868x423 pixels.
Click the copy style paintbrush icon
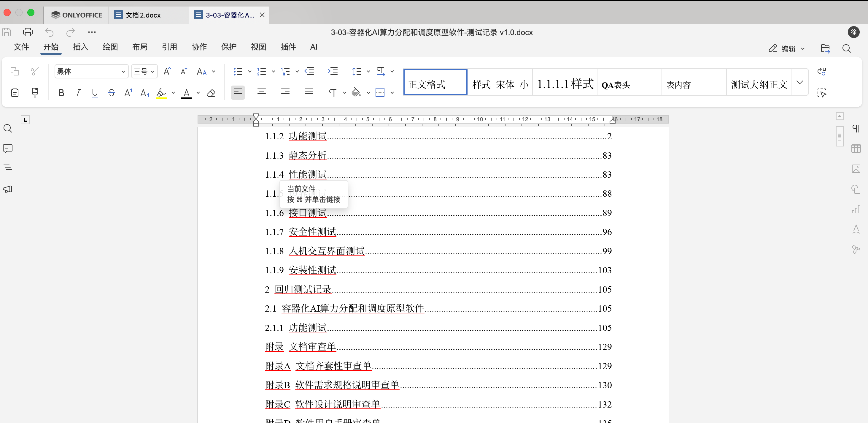35,92
